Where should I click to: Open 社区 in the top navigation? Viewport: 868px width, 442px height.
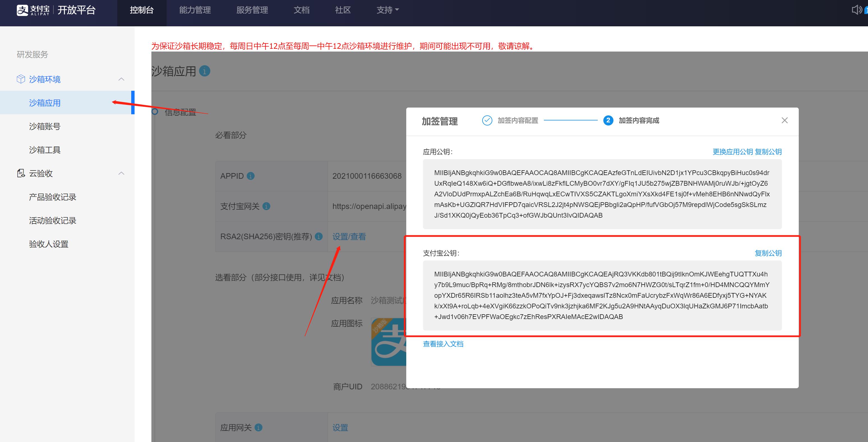343,10
